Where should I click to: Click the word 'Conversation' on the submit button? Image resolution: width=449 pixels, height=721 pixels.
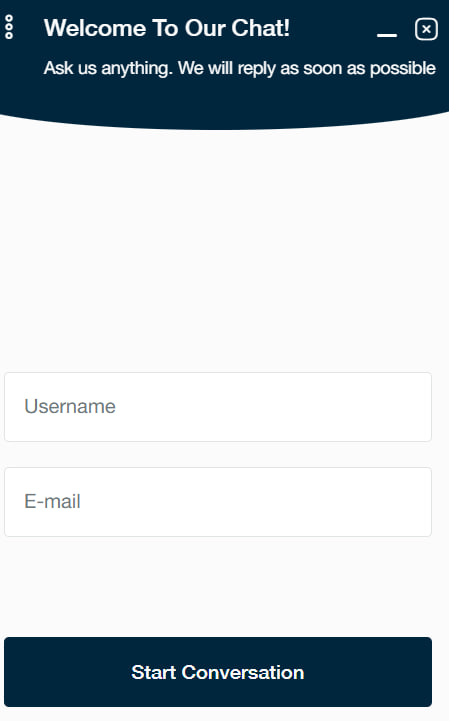click(243, 672)
